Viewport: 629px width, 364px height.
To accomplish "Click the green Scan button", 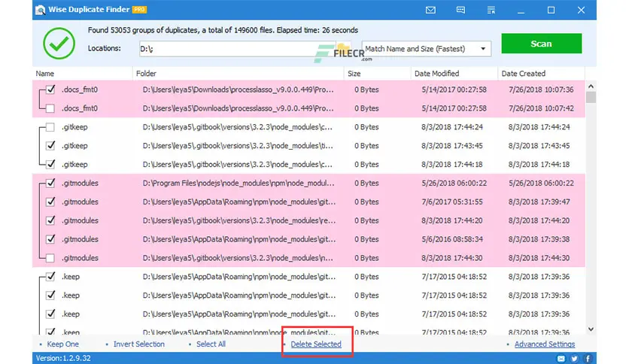I will pyautogui.click(x=541, y=44).
